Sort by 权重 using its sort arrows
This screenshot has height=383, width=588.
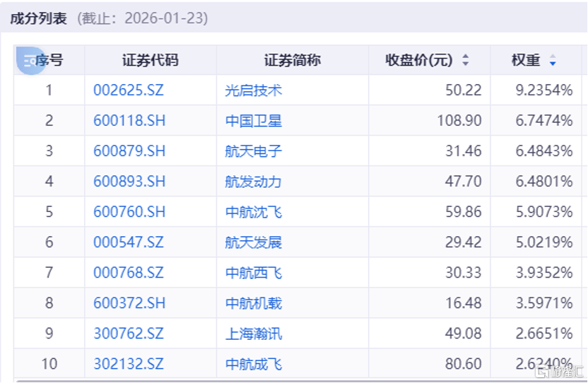coord(553,60)
